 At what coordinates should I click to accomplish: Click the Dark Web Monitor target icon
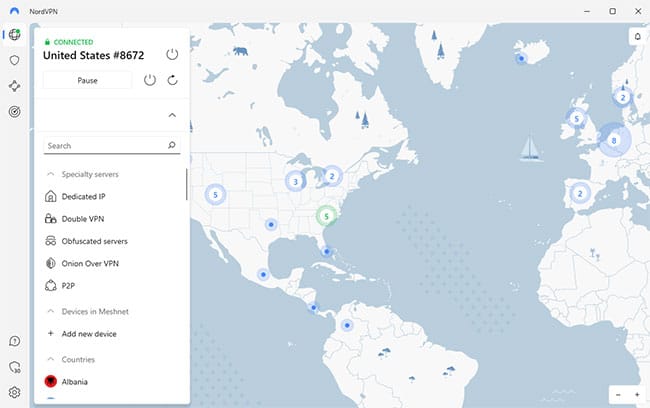pyautogui.click(x=14, y=112)
